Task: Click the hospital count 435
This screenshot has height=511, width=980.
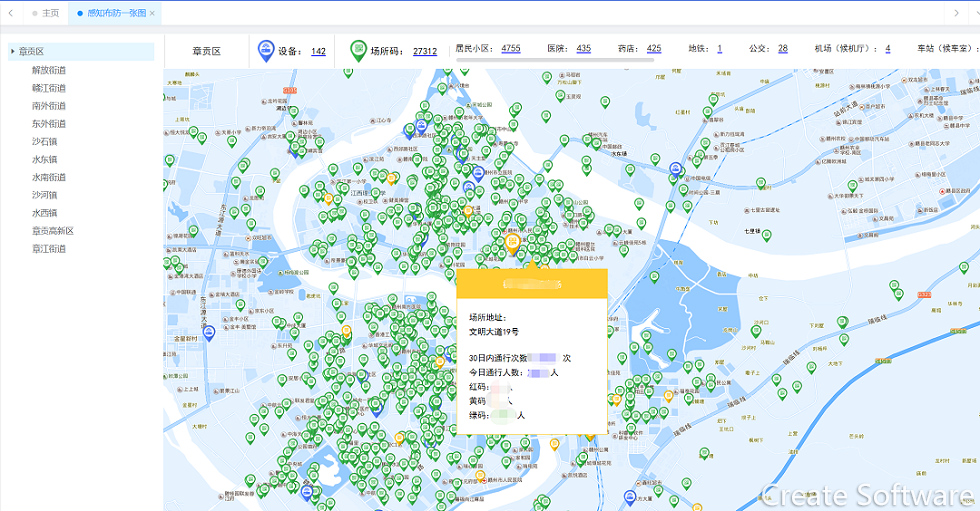Action: [583, 48]
